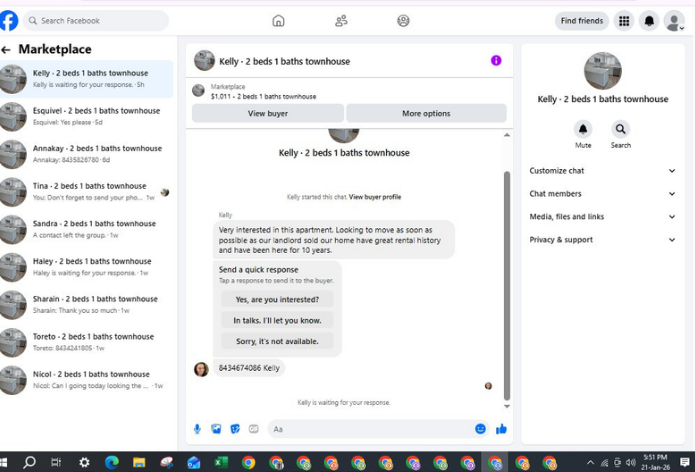Screen dimensions: 695x472
Task: Expand the Chat members section
Action: tap(602, 194)
